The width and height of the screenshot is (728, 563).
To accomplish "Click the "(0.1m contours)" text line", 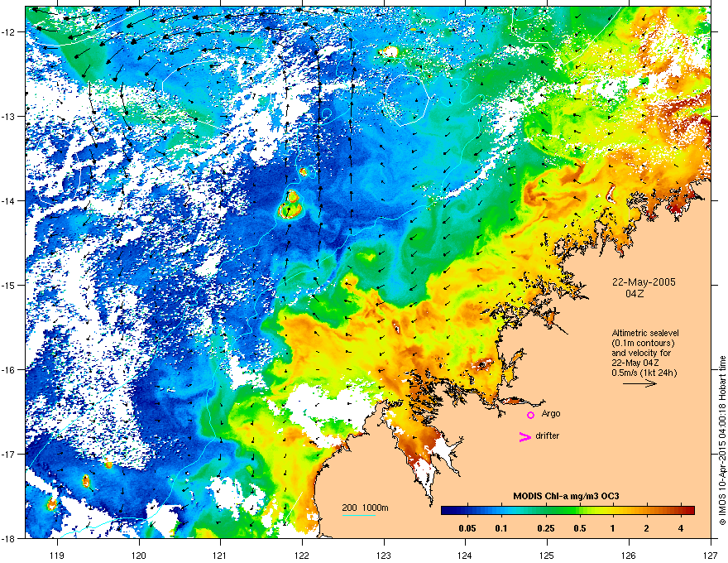I will (643, 344).
